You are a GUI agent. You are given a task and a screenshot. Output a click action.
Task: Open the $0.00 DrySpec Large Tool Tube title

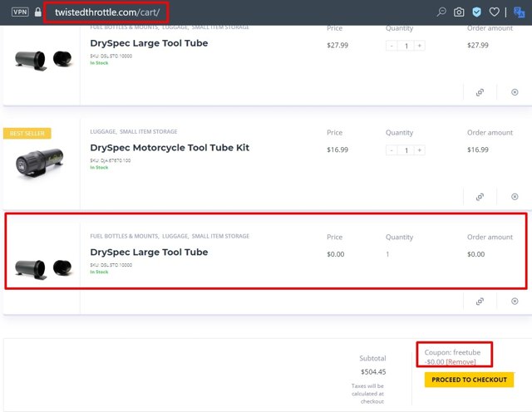[x=149, y=253]
